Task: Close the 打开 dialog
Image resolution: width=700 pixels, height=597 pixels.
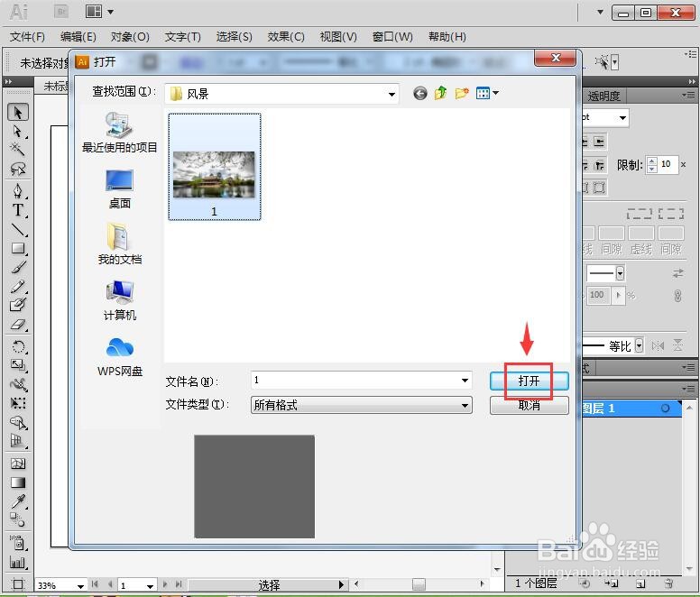Action: tap(556, 58)
